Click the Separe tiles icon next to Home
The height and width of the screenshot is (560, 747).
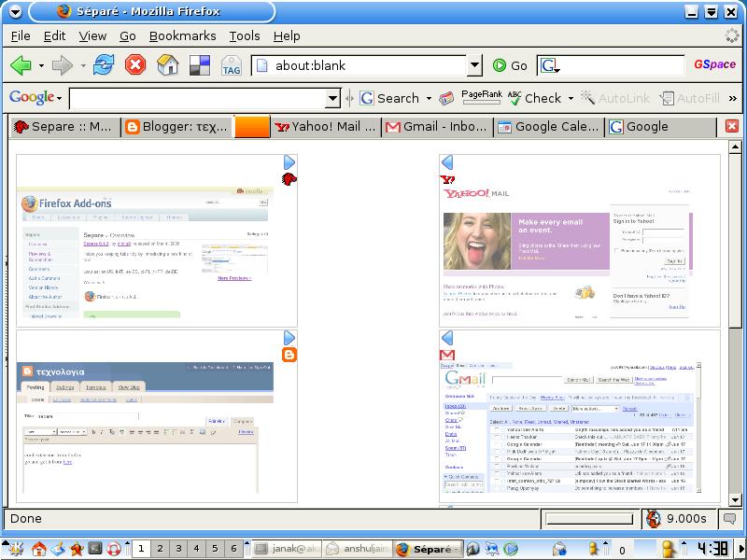[x=199, y=65]
